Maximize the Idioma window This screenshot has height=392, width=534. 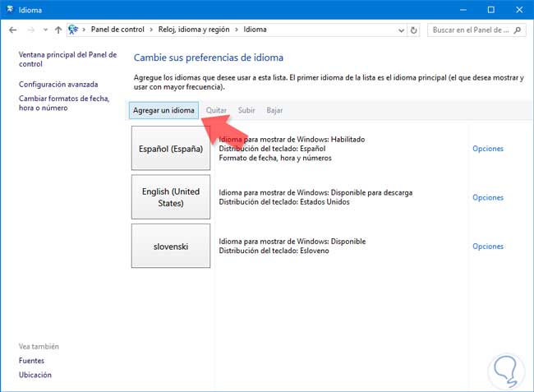click(490, 10)
